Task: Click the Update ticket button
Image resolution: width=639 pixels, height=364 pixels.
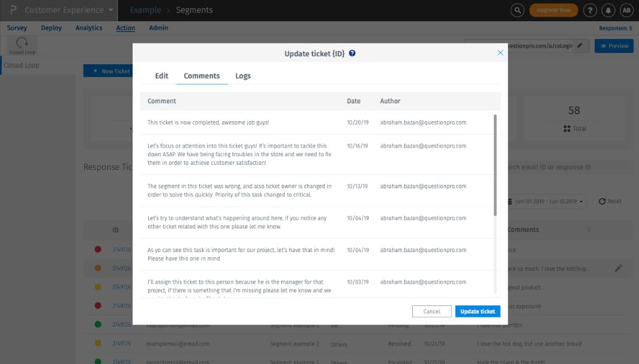Action: [478, 311]
